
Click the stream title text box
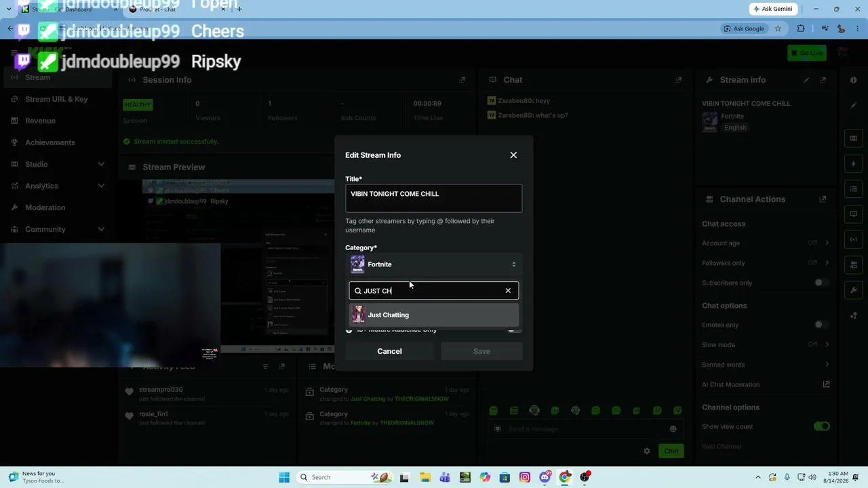point(434,199)
